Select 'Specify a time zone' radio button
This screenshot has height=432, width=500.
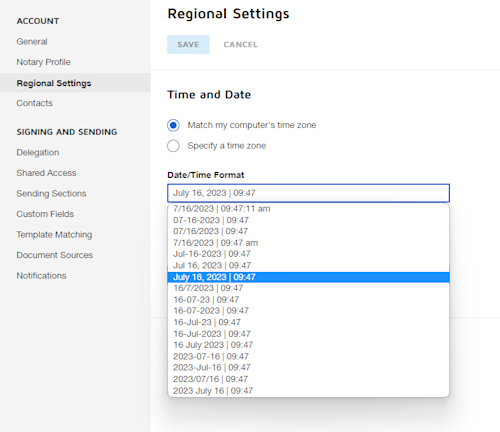pos(173,146)
